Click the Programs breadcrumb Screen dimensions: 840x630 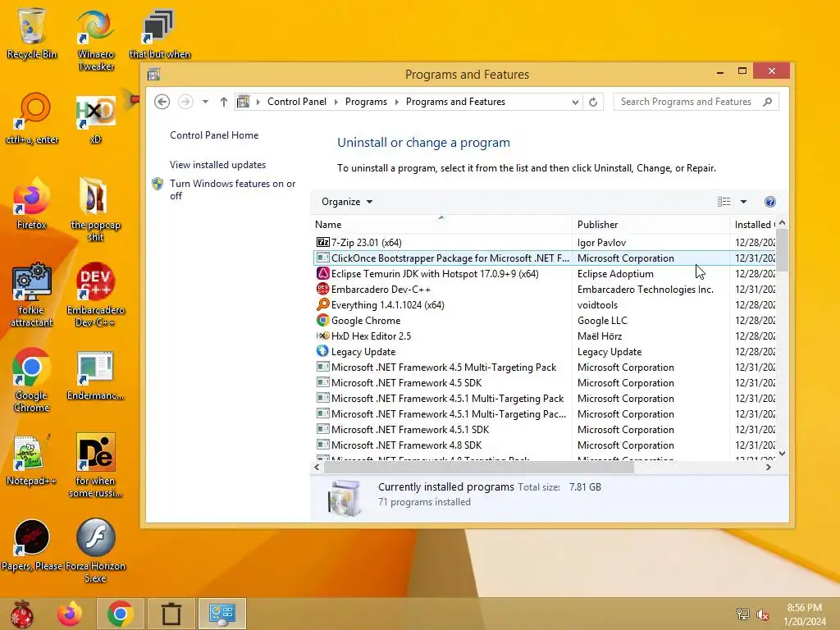point(366,102)
